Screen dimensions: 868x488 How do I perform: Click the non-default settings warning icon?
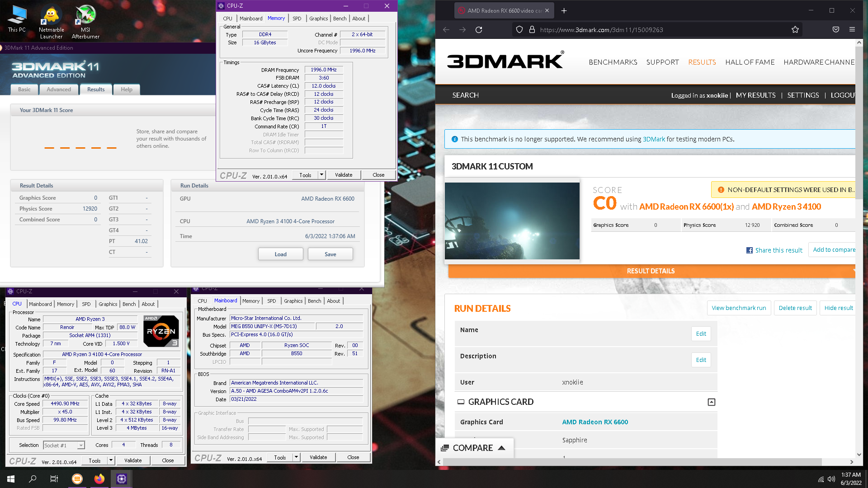pos(721,190)
